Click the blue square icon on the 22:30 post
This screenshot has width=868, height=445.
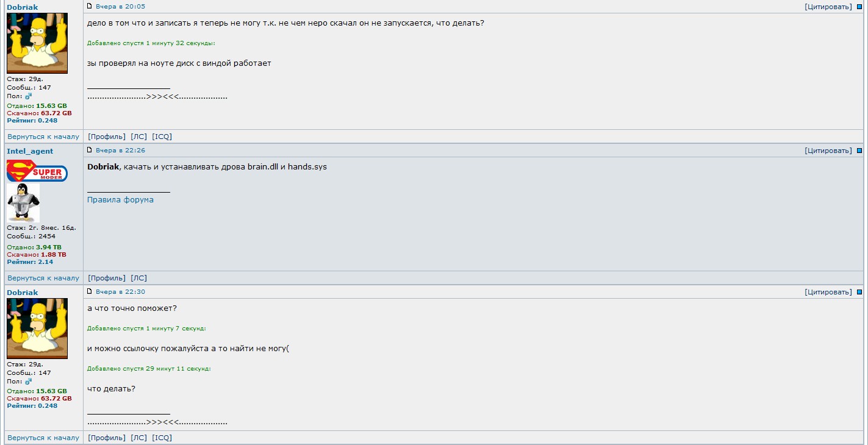pos(859,292)
